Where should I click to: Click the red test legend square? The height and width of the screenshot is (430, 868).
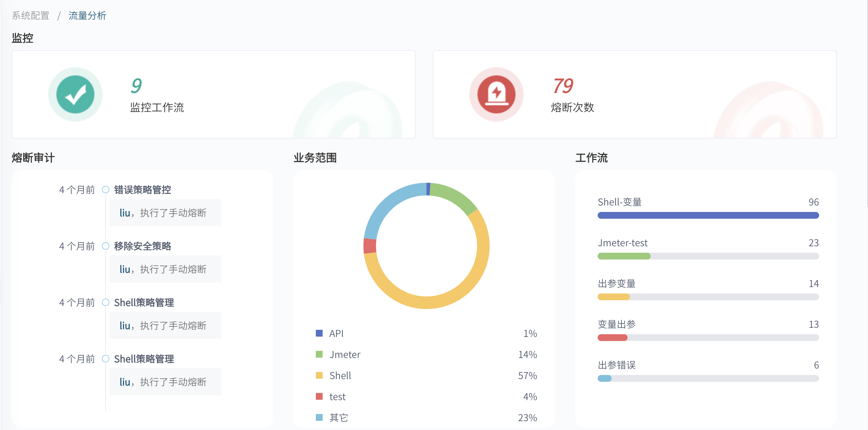point(319,396)
